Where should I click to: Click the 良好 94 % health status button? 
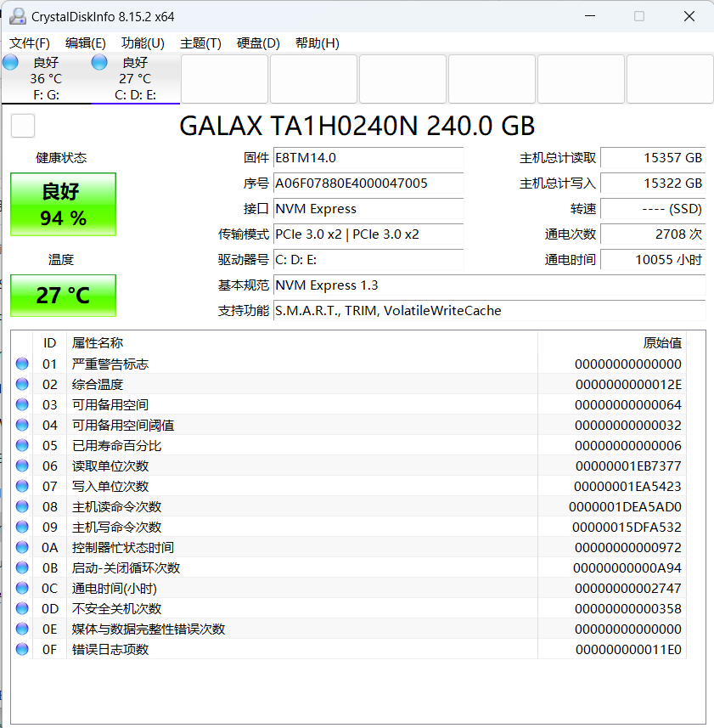63,204
